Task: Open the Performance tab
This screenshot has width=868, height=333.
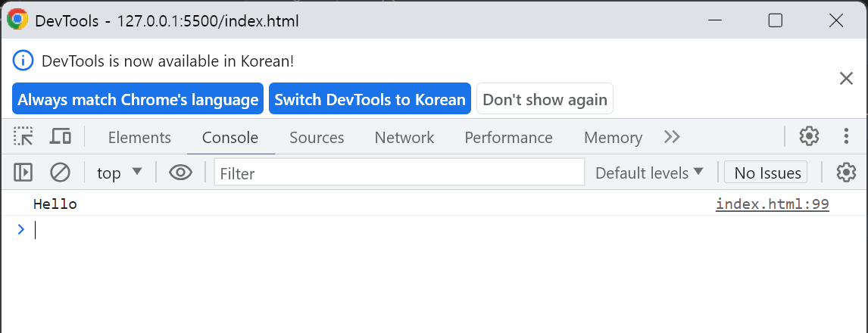Action: click(508, 137)
